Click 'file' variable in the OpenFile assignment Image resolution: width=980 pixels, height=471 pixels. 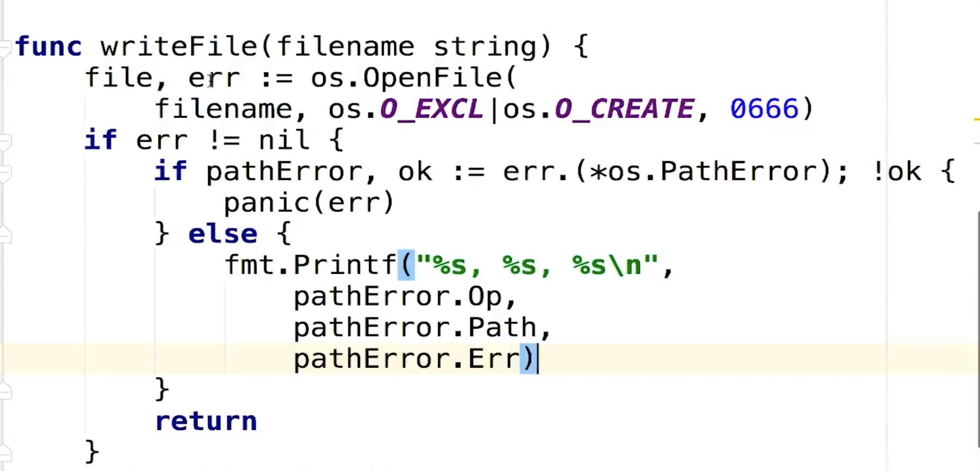click(x=118, y=78)
